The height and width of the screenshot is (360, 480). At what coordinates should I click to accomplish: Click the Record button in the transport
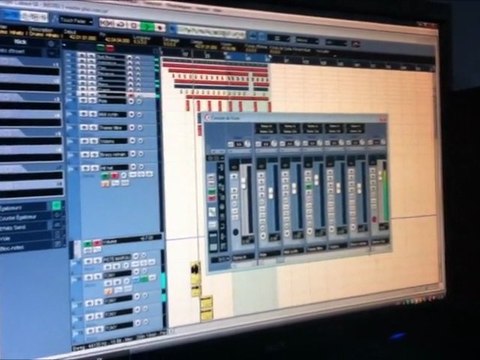[x=160, y=27]
